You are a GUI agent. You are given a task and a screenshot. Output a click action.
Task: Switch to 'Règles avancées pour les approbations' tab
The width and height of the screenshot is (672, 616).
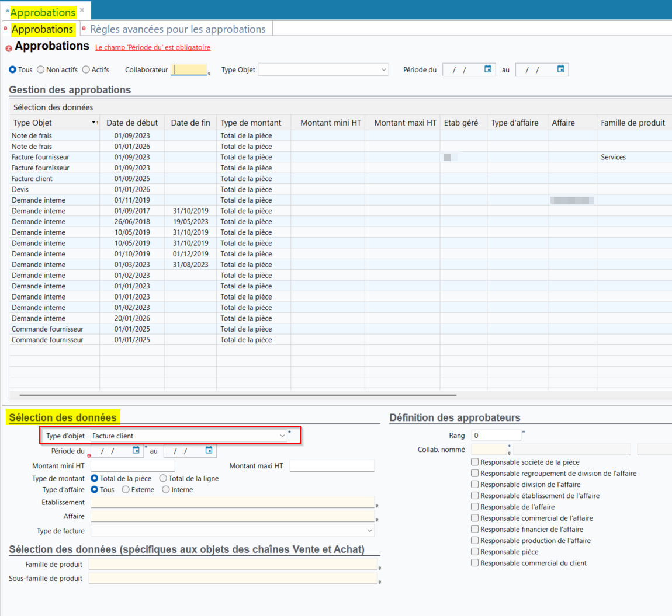click(x=178, y=29)
